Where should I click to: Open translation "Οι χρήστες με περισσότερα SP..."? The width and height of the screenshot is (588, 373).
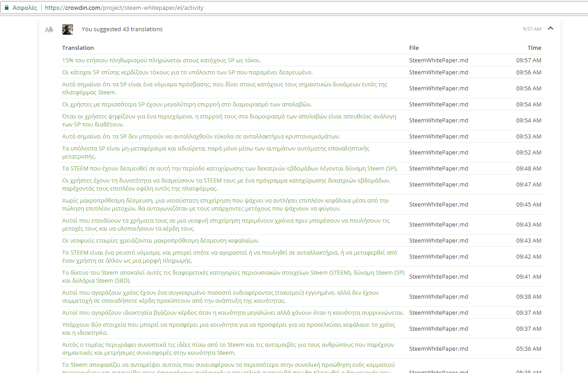point(187,104)
